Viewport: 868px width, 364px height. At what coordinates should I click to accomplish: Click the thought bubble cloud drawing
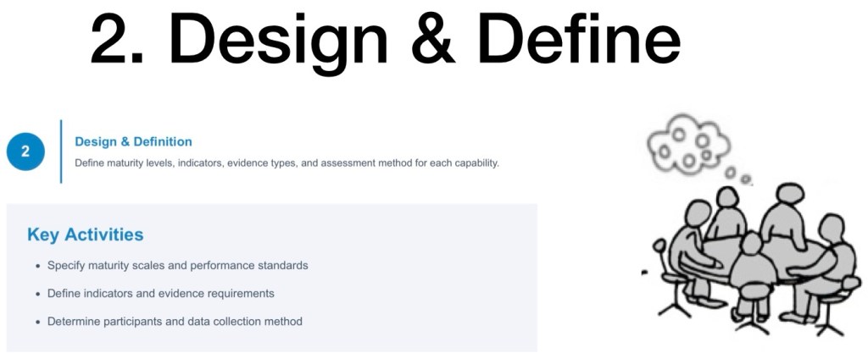coord(688,143)
